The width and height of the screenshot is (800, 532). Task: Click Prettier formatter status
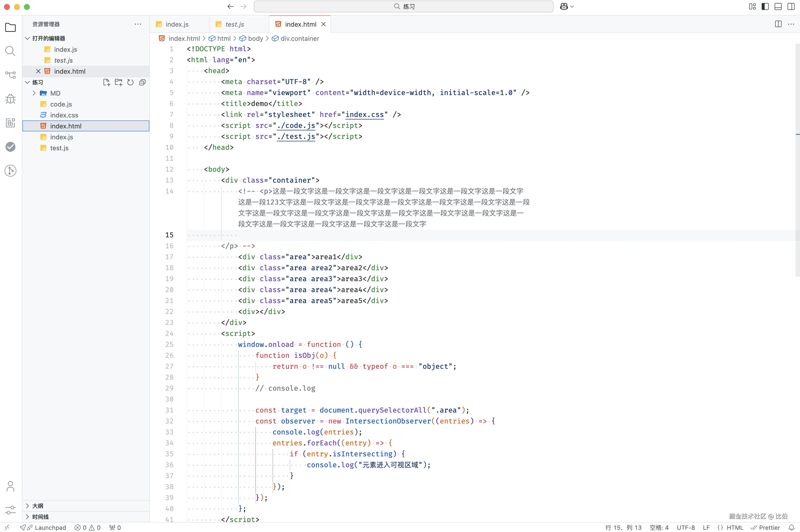[765, 527]
